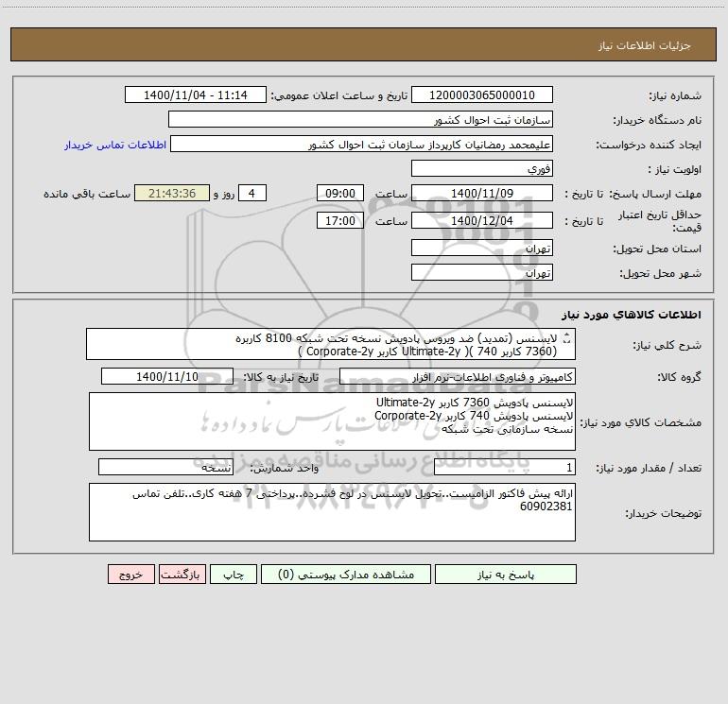Click the واحد شمارش field showing نسخه
728x704 pixels.
click(165, 467)
